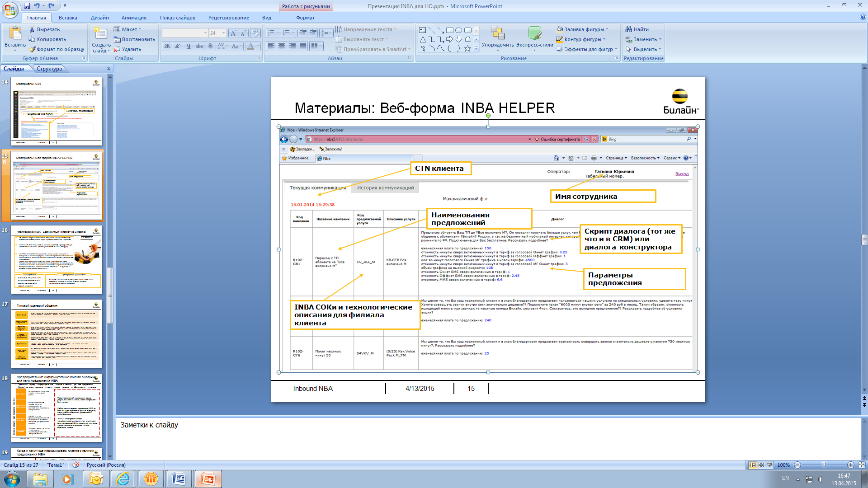868x488 pixels.
Task: Click the Копировать (Copy) button
Action: pos(47,39)
